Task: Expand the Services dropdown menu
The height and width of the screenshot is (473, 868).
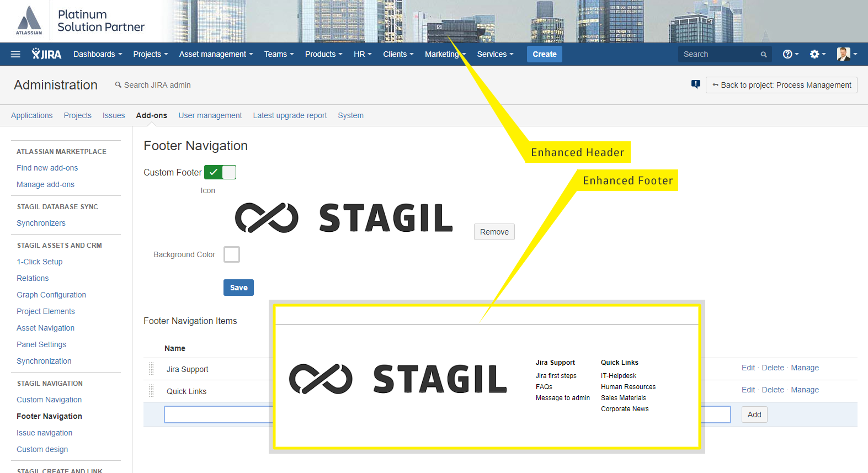Action: [496, 54]
